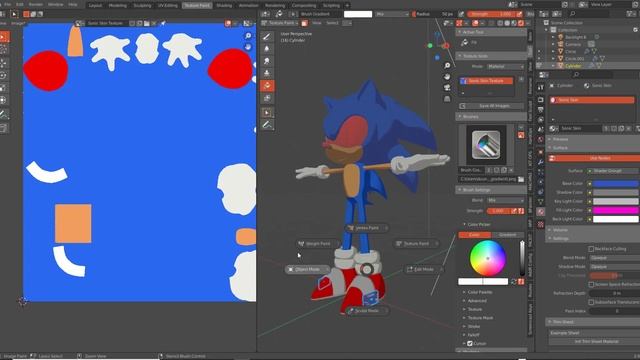Screen dimensions: 640x360
Task: Select Sonic Skin Texture slot
Action: click(x=487, y=81)
